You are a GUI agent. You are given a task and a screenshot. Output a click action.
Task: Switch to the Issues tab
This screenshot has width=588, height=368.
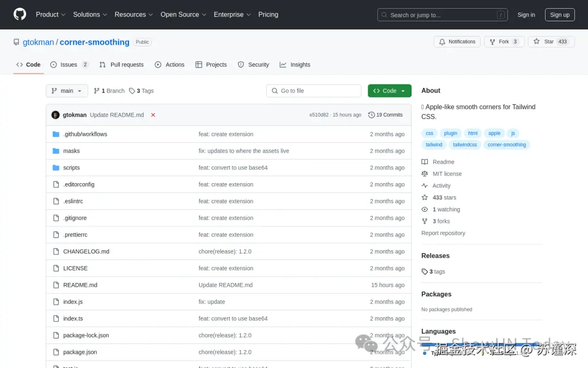(69, 64)
